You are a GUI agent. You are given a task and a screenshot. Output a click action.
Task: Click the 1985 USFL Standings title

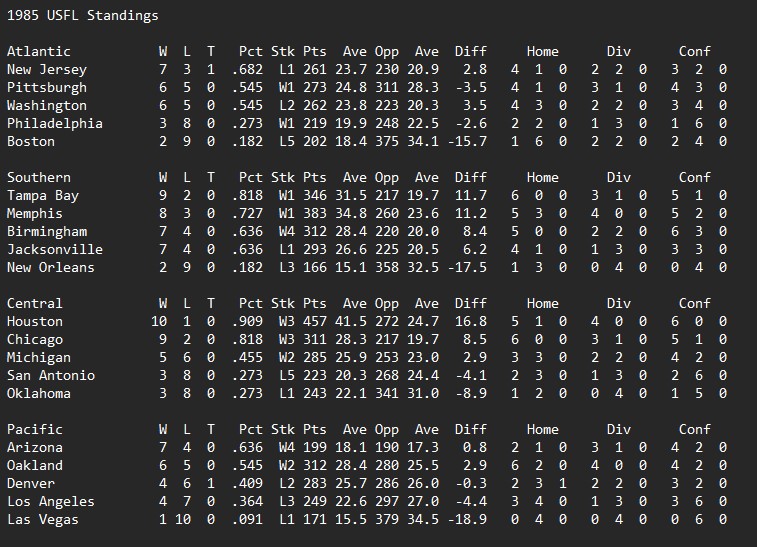coord(82,16)
